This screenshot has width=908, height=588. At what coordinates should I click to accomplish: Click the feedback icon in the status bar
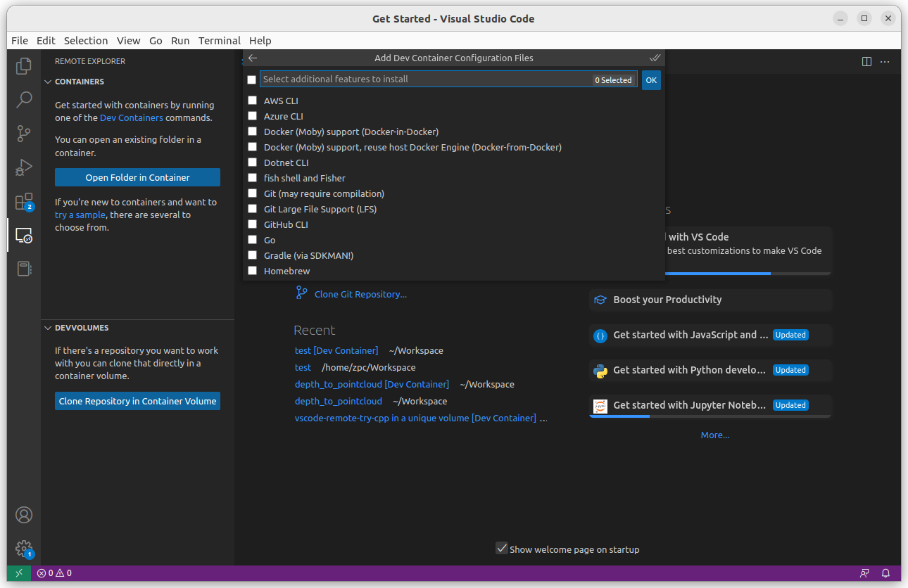pyautogui.click(x=864, y=573)
